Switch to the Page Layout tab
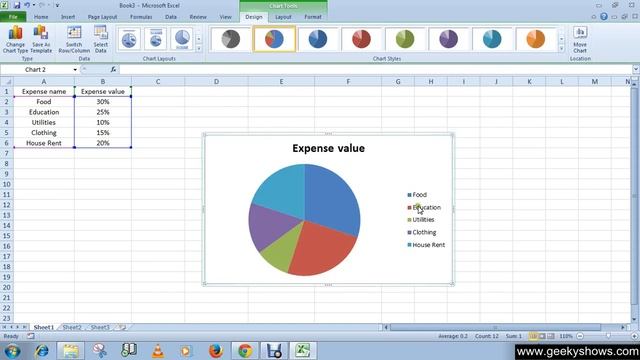The image size is (640, 360). click(x=102, y=17)
